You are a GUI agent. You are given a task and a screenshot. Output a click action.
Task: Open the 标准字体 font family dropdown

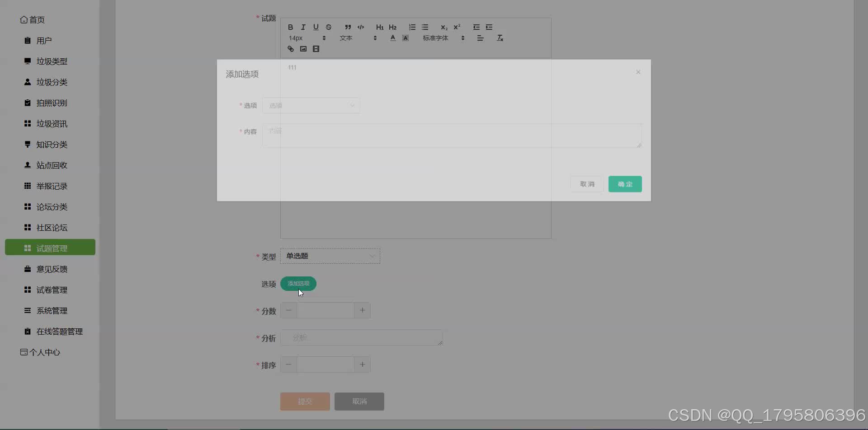(435, 38)
